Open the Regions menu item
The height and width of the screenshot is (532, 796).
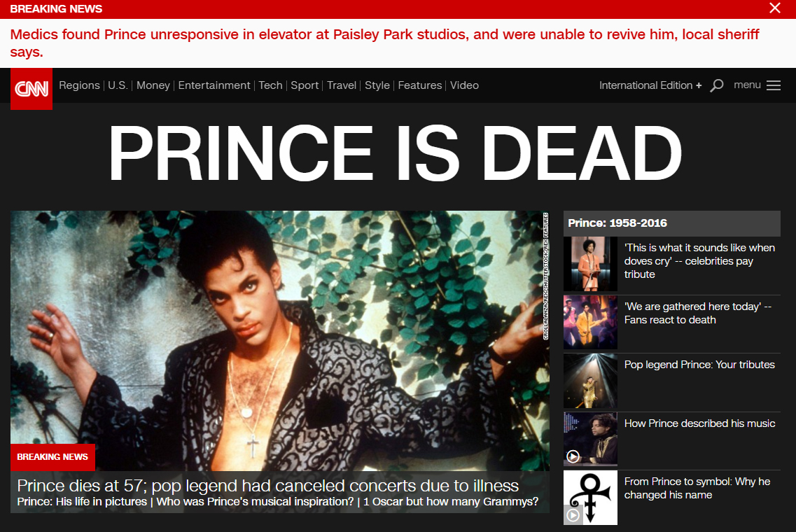(79, 85)
